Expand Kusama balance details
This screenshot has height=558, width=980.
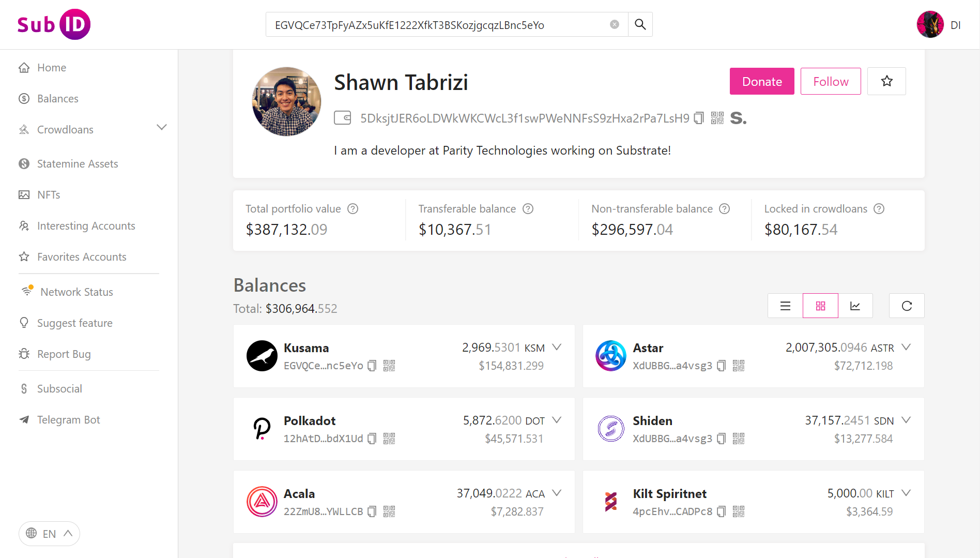click(x=557, y=348)
